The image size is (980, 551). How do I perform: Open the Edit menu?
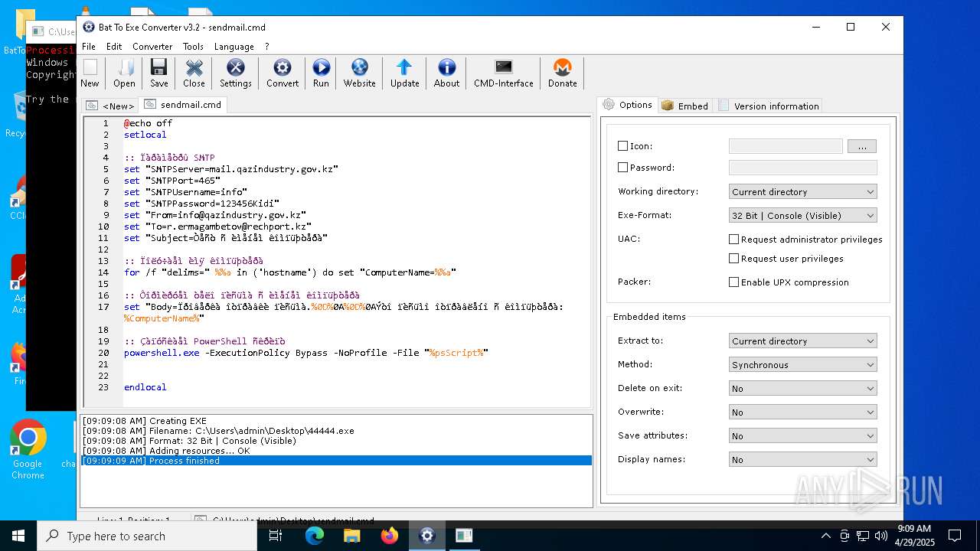(x=114, y=47)
